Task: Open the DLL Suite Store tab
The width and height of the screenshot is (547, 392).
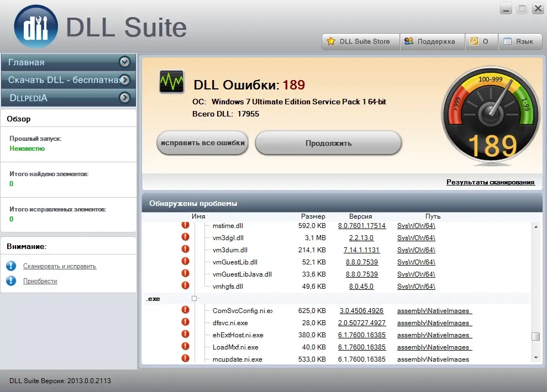Action: (x=360, y=41)
